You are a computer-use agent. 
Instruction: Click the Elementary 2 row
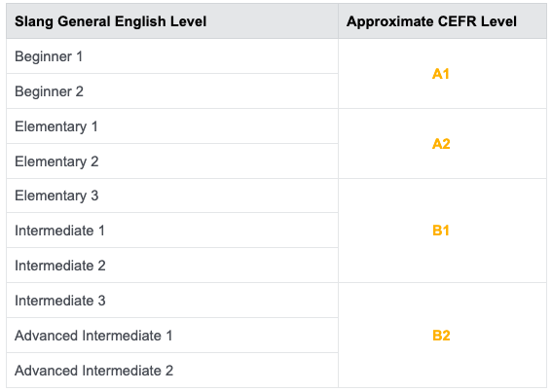[172, 161]
